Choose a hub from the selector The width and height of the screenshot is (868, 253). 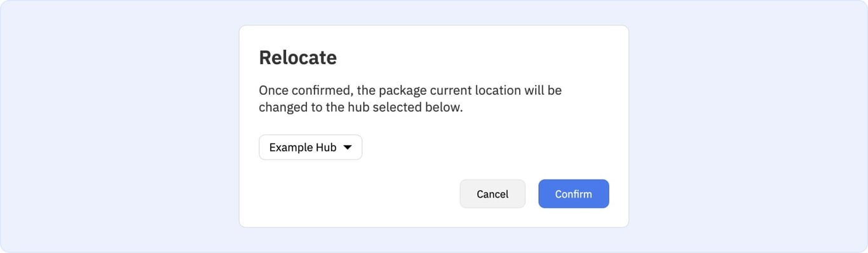[x=310, y=147]
